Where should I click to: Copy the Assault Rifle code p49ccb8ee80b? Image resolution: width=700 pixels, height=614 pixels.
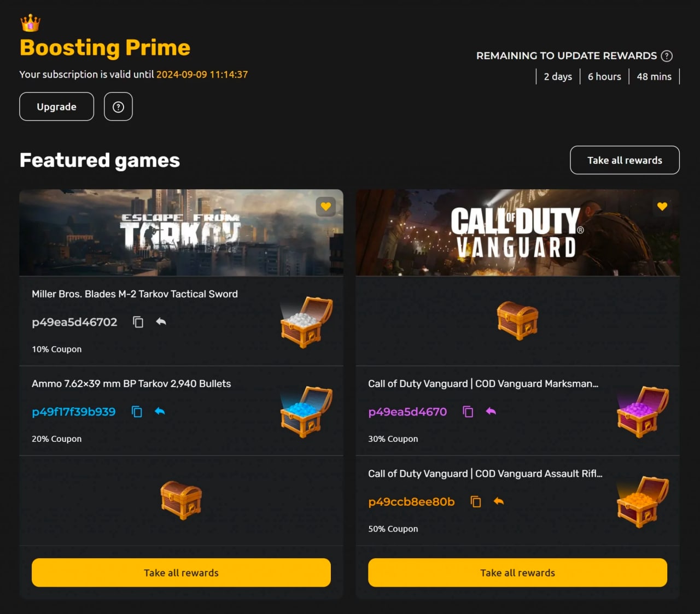[x=476, y=501]
